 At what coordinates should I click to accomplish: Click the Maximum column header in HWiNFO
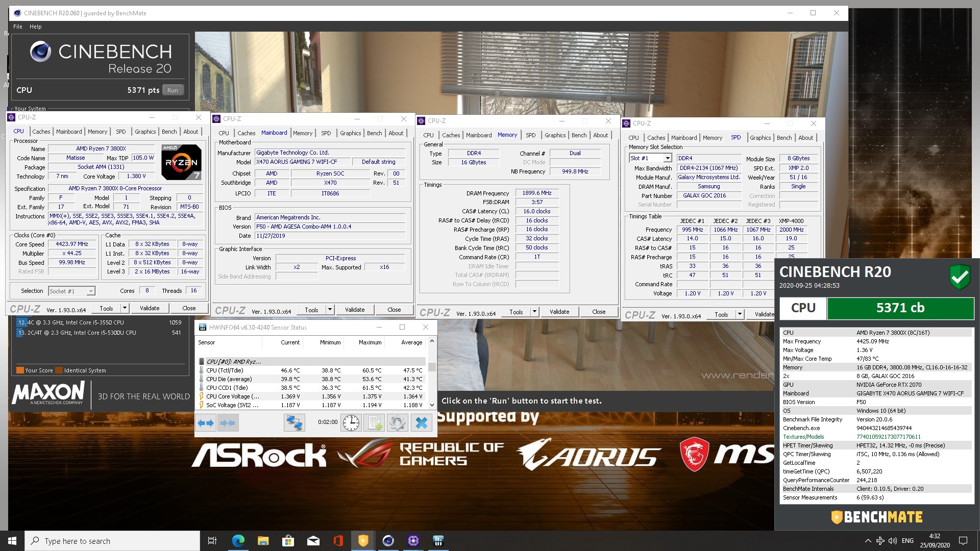pyautogui.click(x=370, y=342)
